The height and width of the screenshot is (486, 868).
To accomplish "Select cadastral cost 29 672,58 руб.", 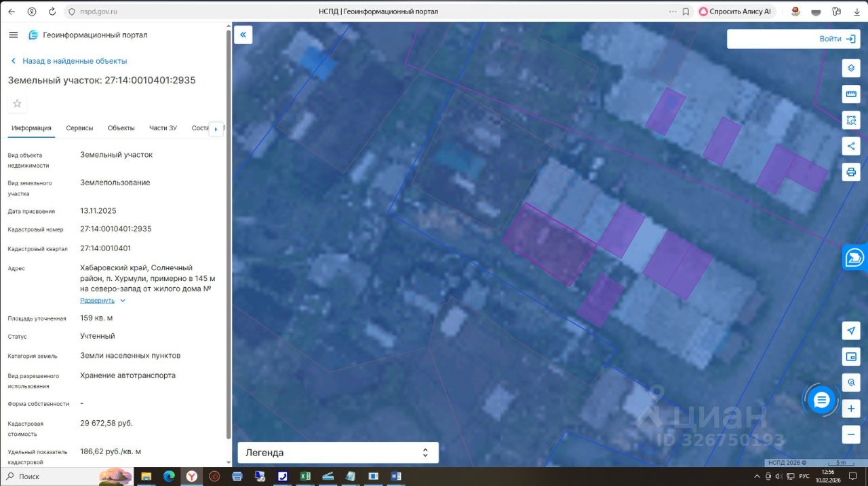I will click(106, 423).
